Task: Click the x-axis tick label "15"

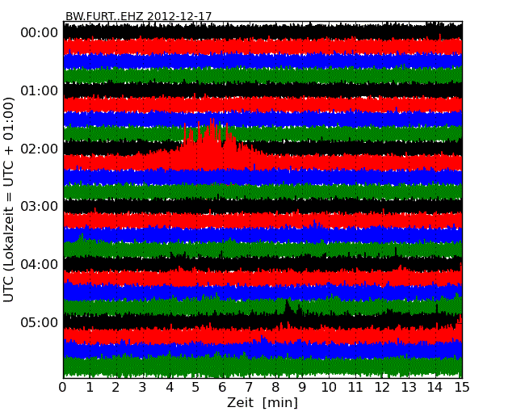Action: 462,388
